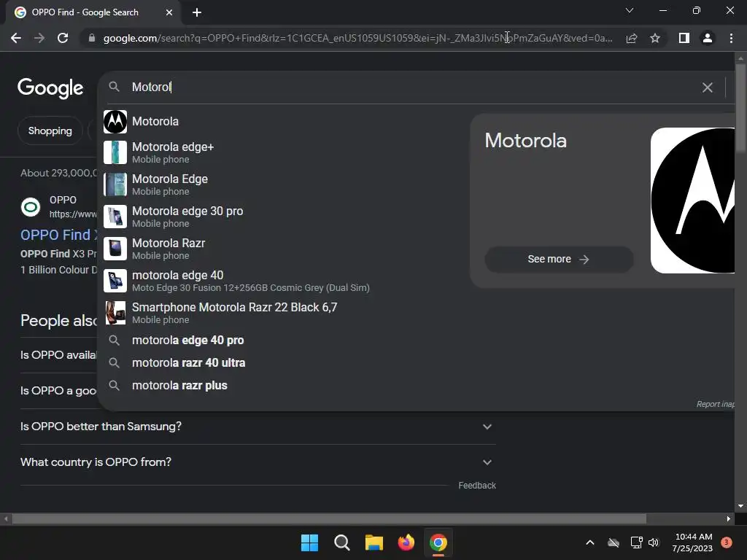Share this page icon in address bar
Screen dimensions: 747x560
click(632, 38)
